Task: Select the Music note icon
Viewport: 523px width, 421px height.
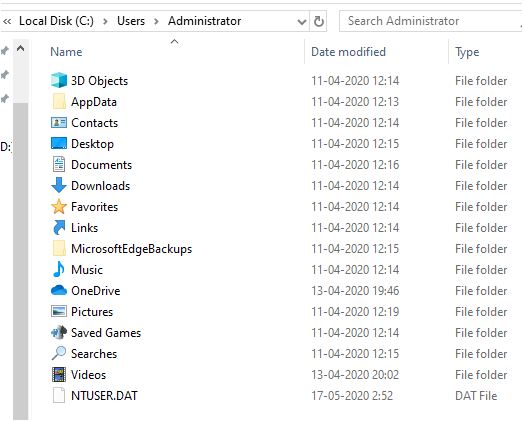Action: 59,269
